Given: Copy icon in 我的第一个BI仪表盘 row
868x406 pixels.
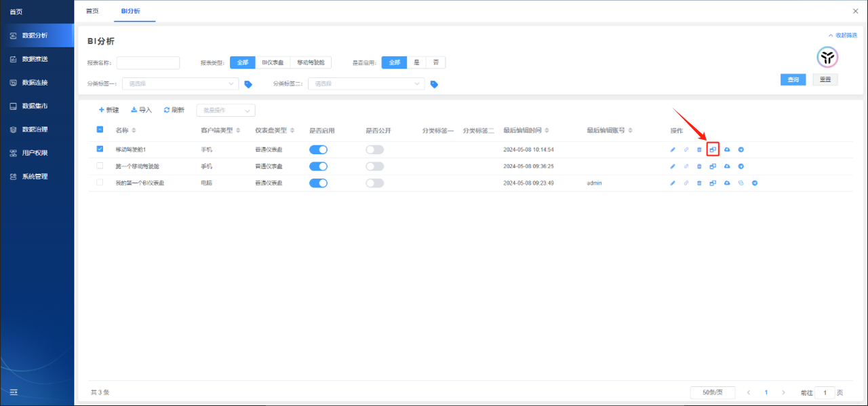Looking at the screenshot, I should pos(713,183).
